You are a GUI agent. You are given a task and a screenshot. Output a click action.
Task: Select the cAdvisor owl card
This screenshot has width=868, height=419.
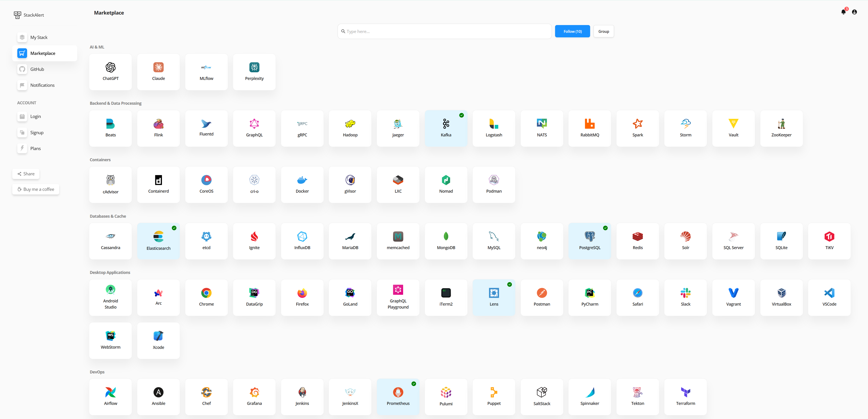coord(111,185)
